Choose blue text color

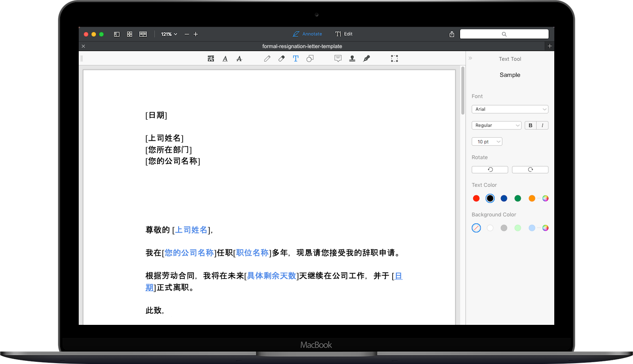[x=504, y=198]
